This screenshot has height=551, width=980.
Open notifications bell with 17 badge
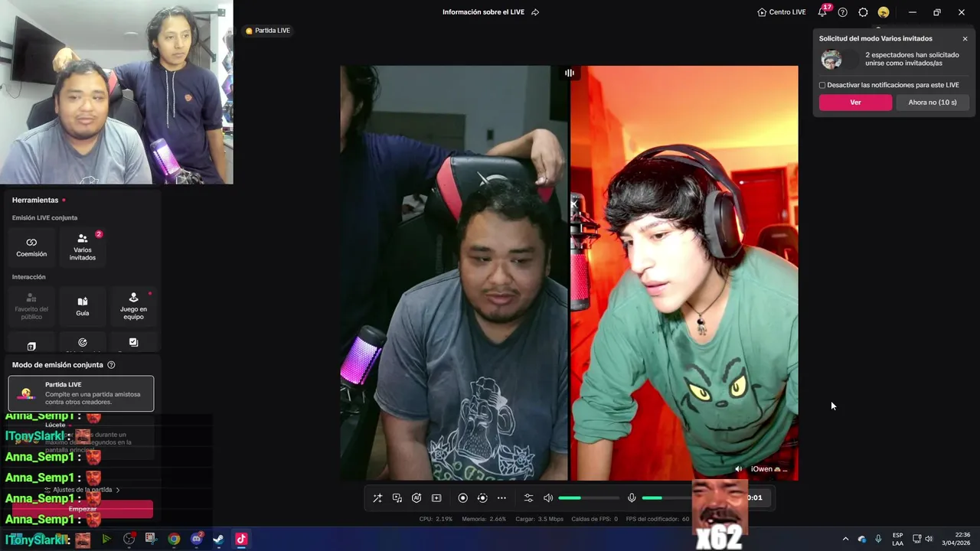tap(823, 11)
